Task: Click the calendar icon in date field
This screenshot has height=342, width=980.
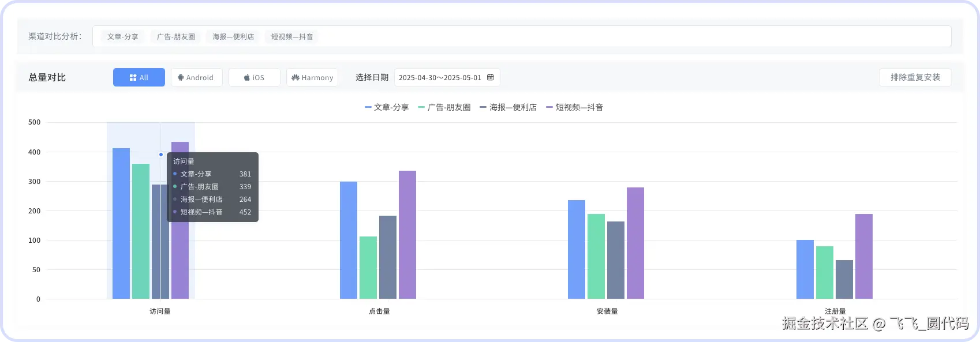Action: (491, 77)
